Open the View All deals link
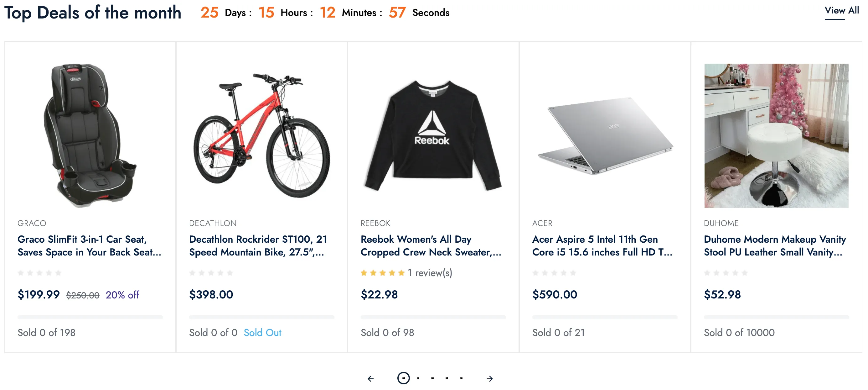The width and height of the screenshot is (868, 390). pyautogui.click(x=841, y=11)
